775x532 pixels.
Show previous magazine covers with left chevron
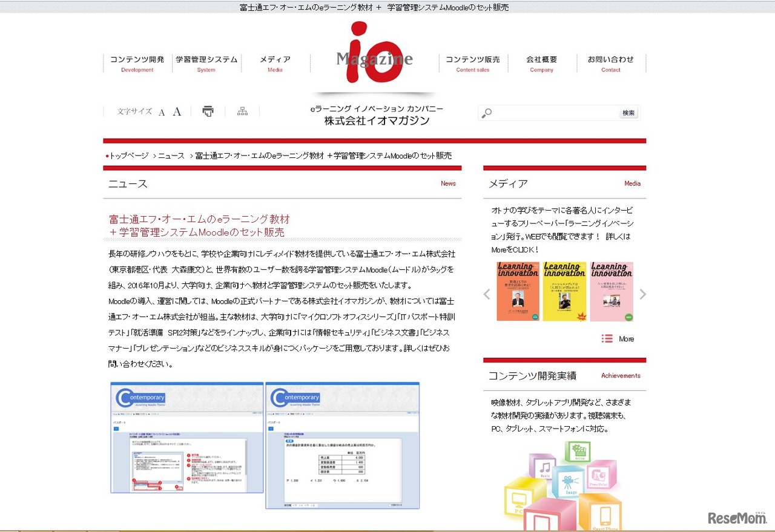click(486, 294)
